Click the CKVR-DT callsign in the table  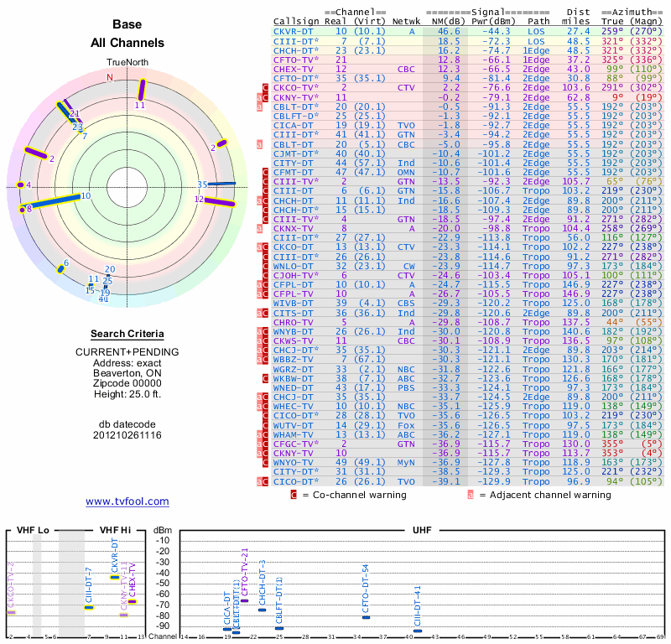294,31
